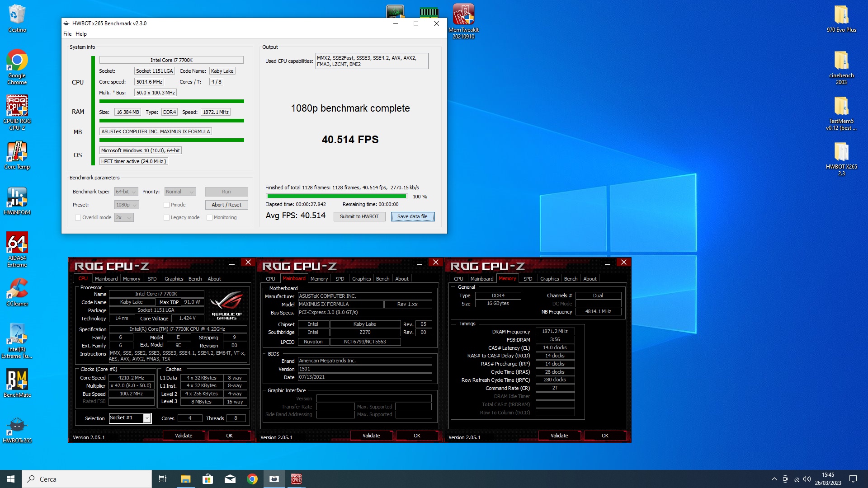Click the volume icon in system tray
This screenshot has width=868, height=488.
[807, 479]
